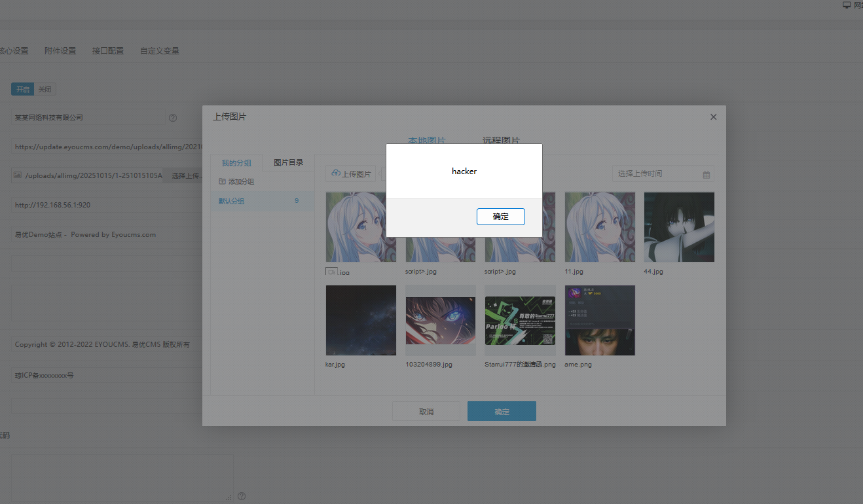Image resolution: width=863 pixels, height=504 pixels.
Task: Close the 上传图片 dialog with X
Action: tap(713, 117)
